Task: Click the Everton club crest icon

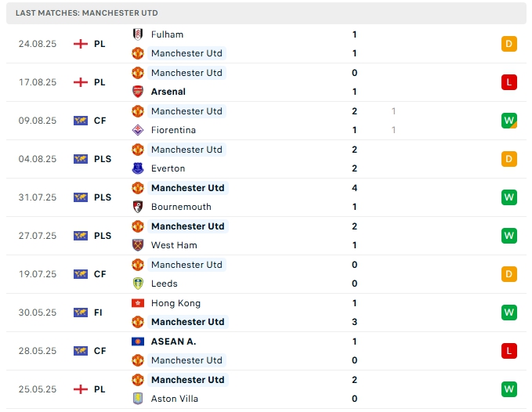Action: tap(138, 168)
